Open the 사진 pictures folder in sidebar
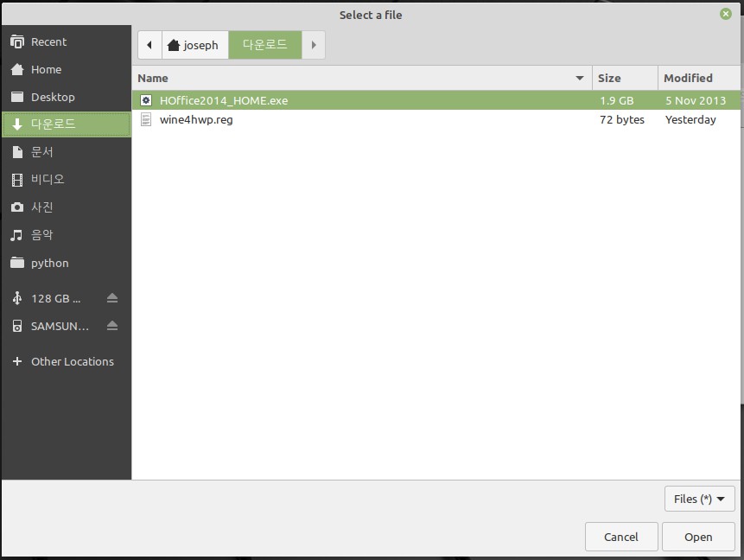Screen dimensions: 744x560 (x=67, y=207)
